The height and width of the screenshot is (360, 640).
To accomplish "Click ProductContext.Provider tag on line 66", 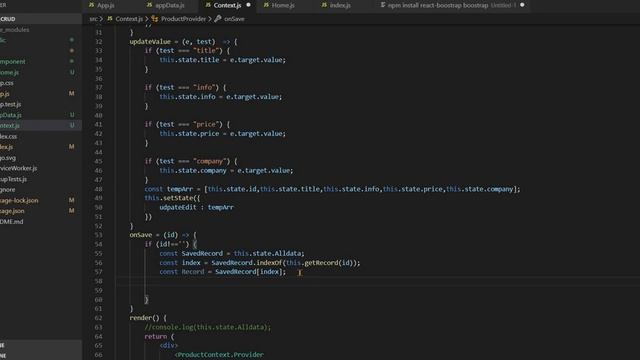I will point(221,355).
